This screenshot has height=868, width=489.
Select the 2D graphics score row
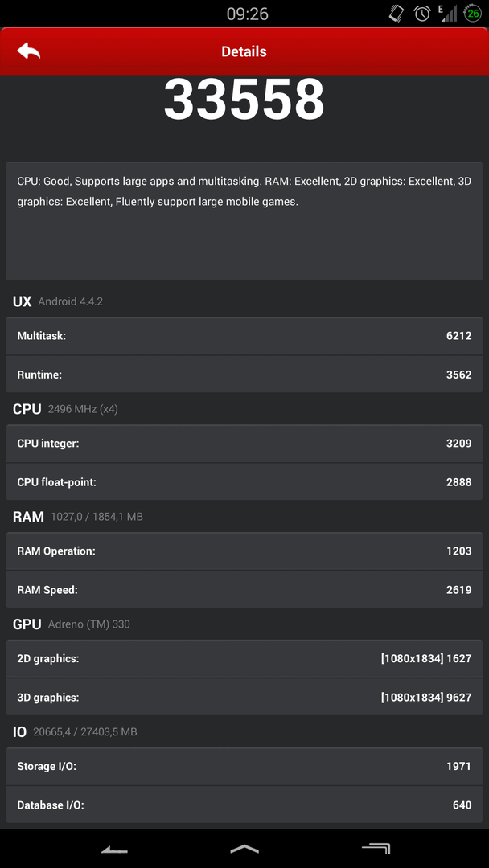tap(244, 658)
